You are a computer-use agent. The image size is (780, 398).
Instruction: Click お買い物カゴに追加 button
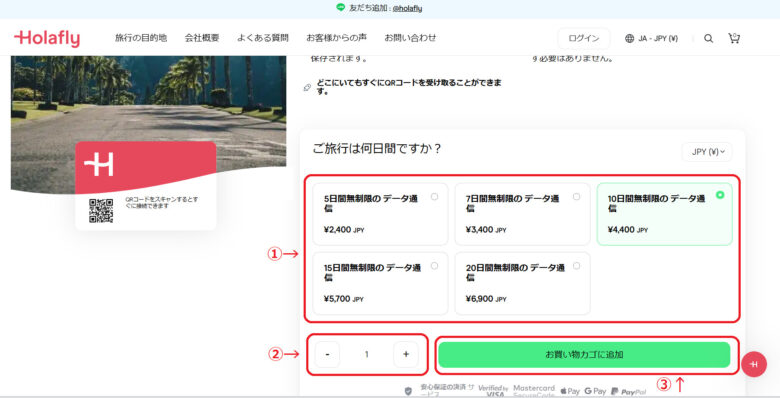[x=584, y=355]
